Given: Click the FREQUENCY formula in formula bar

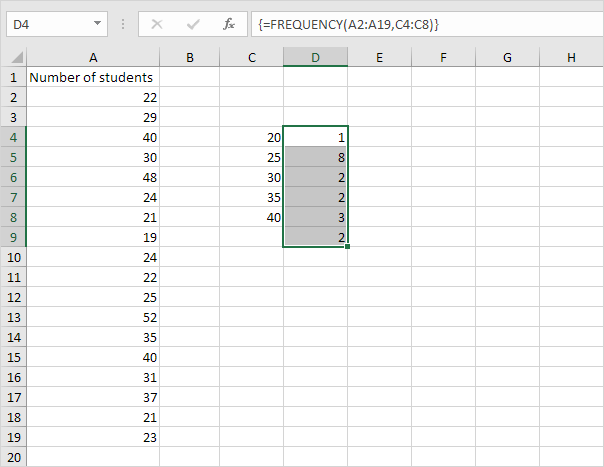Looking at the screenshot, I should point(348,25).
